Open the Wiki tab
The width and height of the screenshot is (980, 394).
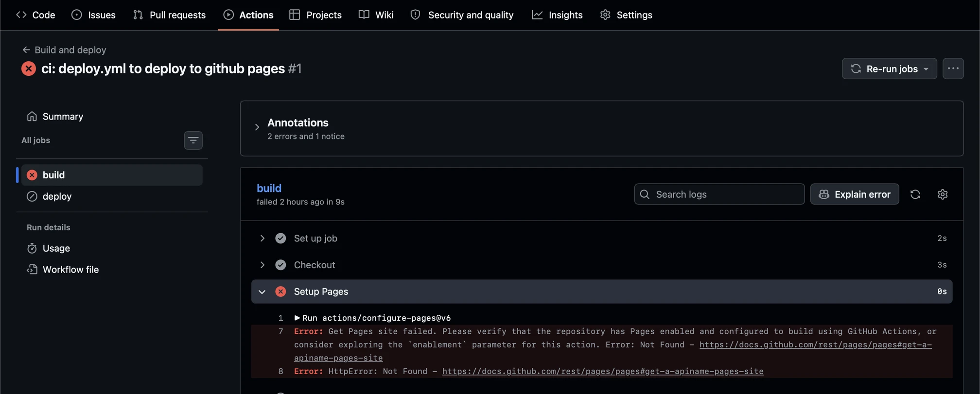tap(376, 15)
